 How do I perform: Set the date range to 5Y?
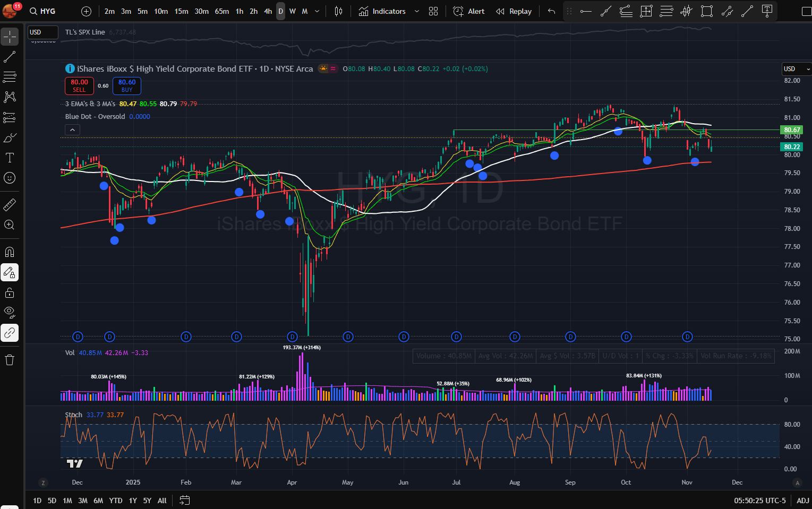pos(147,501)
